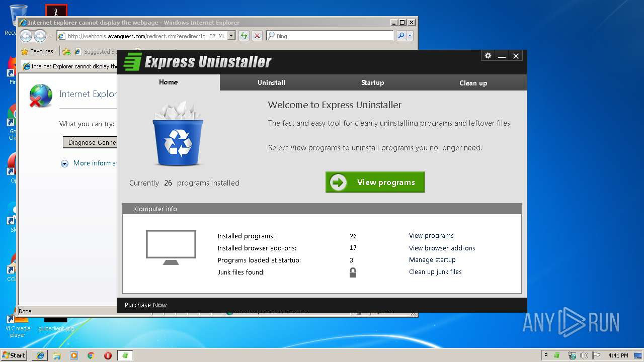Open the search provider dropdown arrow
This screenshot has width=644, height=362.
[410, 36]
